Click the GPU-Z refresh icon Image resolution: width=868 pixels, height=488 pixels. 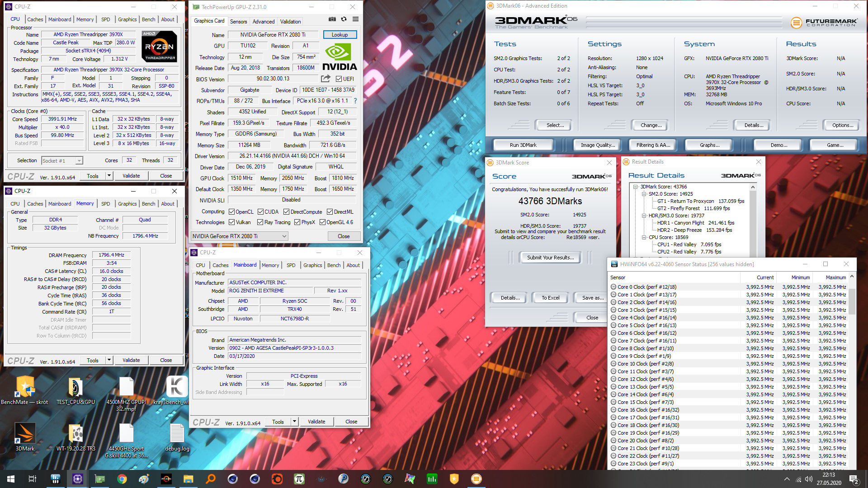click(344, 19)
